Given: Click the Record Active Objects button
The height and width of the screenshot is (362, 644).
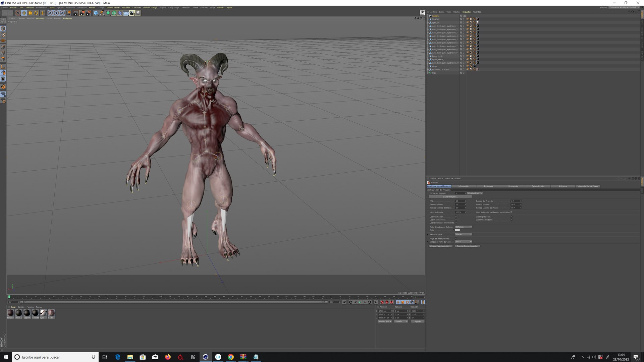Looking at the screenshot, I should tap(382, 302).
